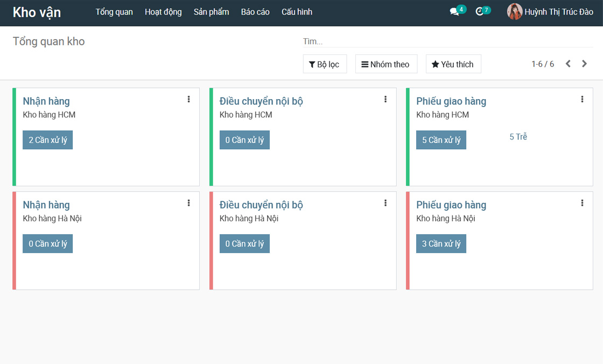Click the 2 Cần xử lý button
Viewport: 603px width, 364px height.
[x=48, y=140]
